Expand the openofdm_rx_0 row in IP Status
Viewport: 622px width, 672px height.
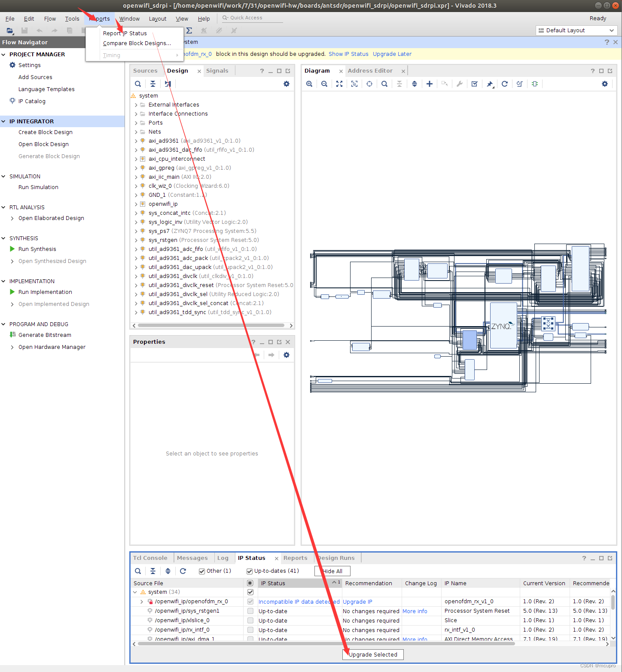142,602
